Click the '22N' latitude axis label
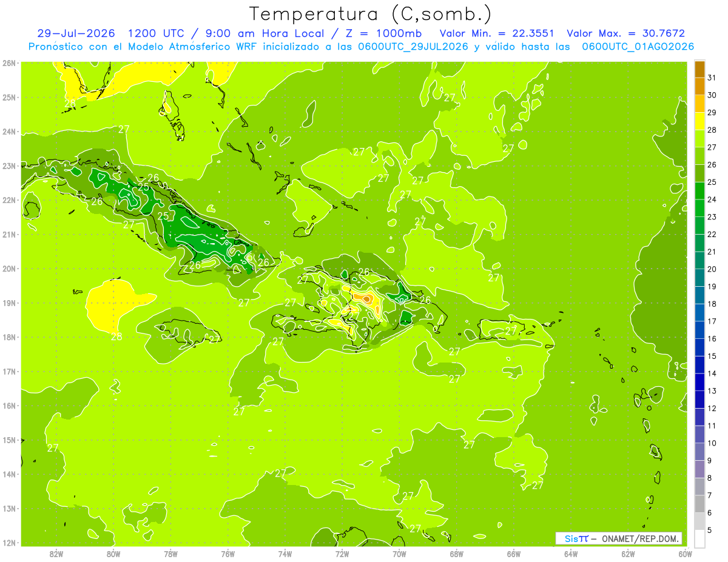 (x=9, y=200)
